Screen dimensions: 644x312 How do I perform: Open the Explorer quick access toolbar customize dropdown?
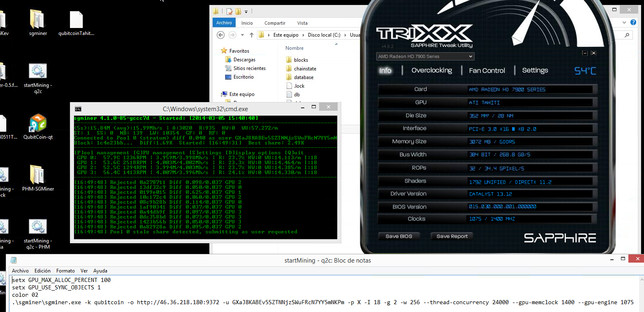(246, 11)
